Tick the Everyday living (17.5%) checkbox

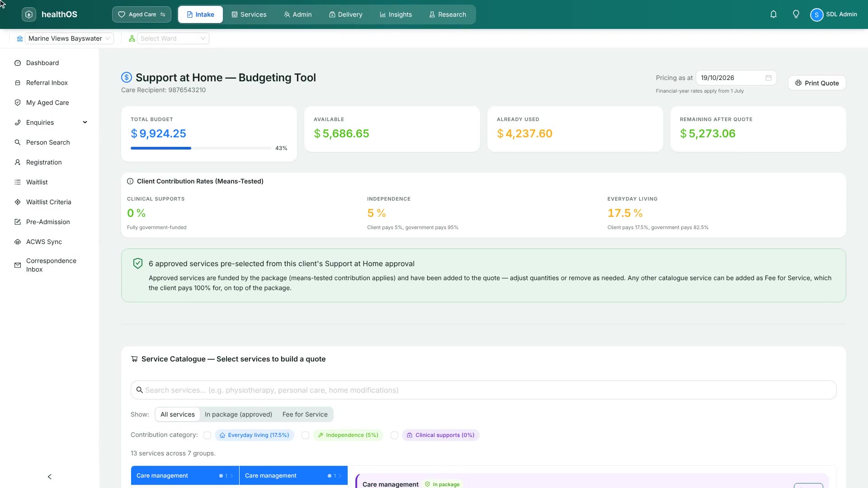[207, 435]
